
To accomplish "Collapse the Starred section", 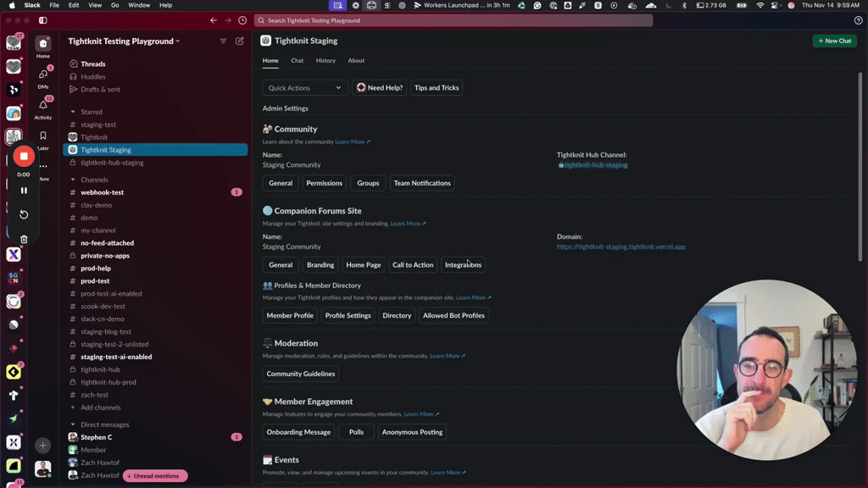I will pyautogui.click(x=73, y=112).
